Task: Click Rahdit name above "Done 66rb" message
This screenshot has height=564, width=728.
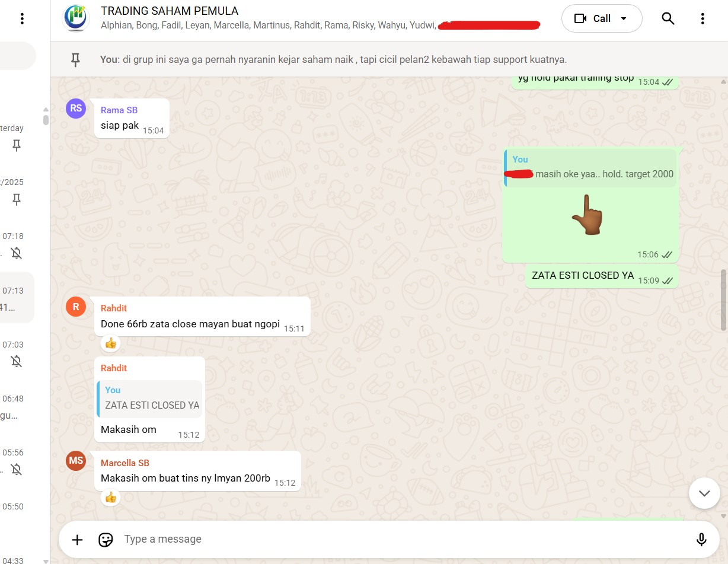Action: click(114, 308)
